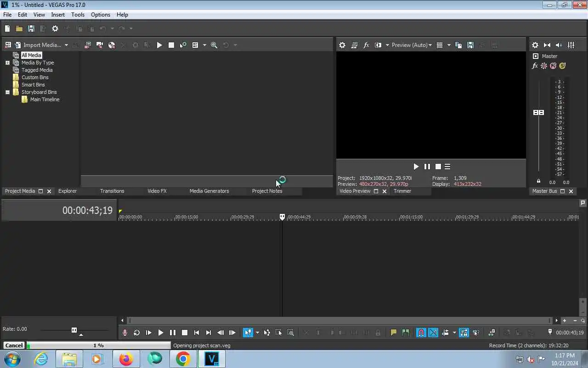Viewport: 588px width, 368px height.
Task: Switch to the Trimmer tab
Action: (402, 191)
